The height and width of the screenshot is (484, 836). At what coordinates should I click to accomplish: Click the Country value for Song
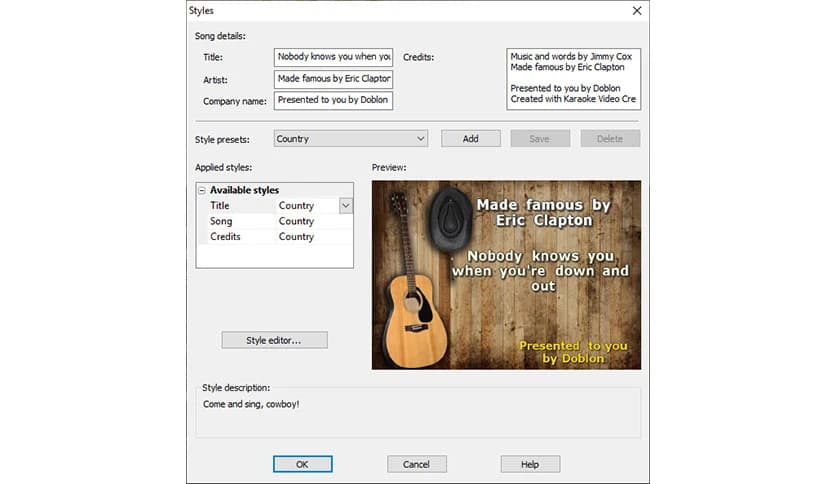pyautogui.click(x=296, y=221)
